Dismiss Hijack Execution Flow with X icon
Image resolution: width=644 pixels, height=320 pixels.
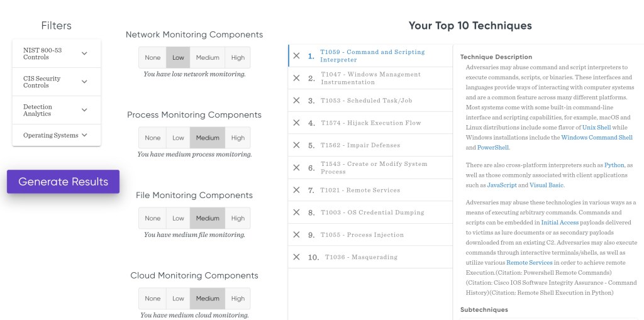(297, 123)
